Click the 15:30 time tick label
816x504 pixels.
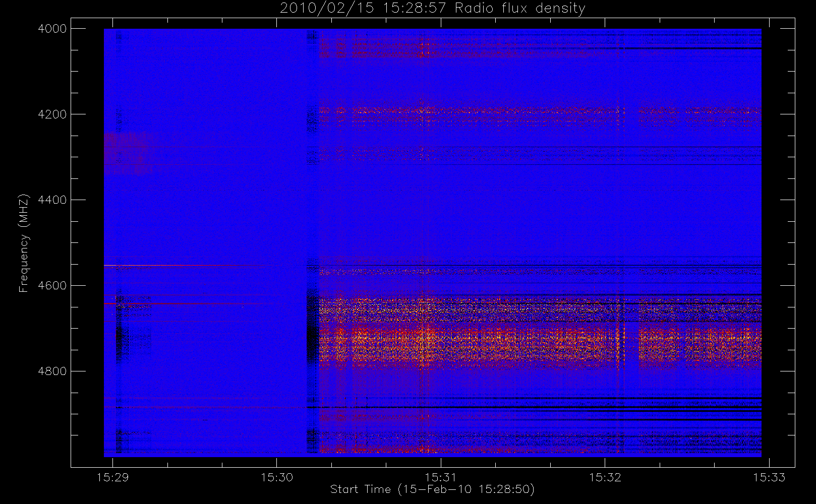coord(277,477)
